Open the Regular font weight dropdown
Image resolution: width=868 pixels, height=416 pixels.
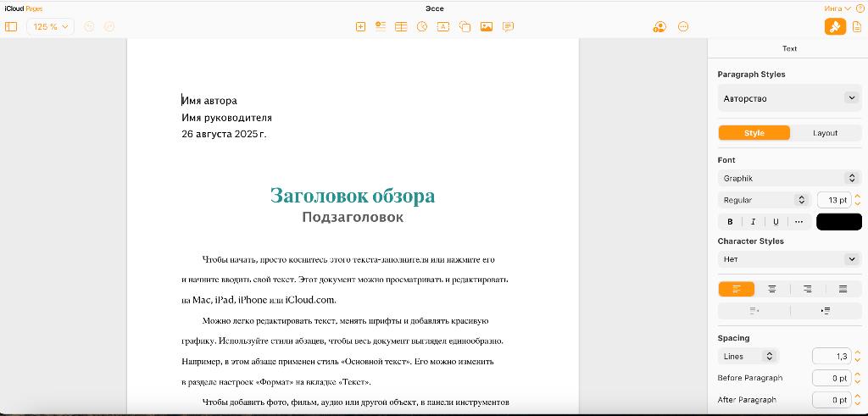[x=765, y=200]
